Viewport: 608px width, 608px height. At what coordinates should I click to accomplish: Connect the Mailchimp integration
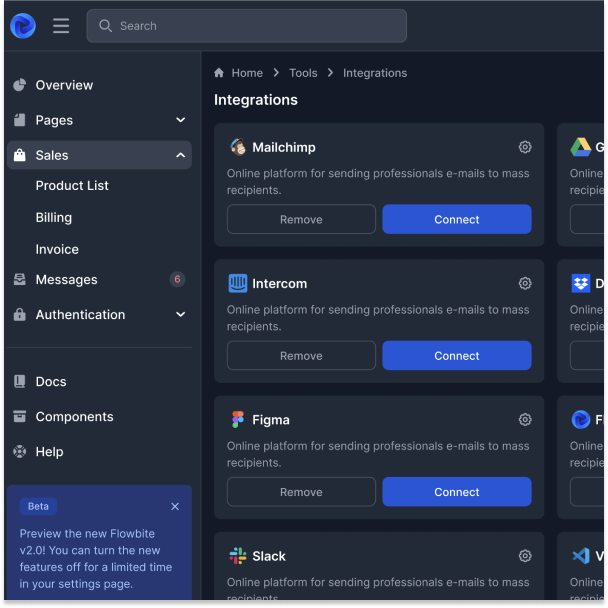coord(457,219)
